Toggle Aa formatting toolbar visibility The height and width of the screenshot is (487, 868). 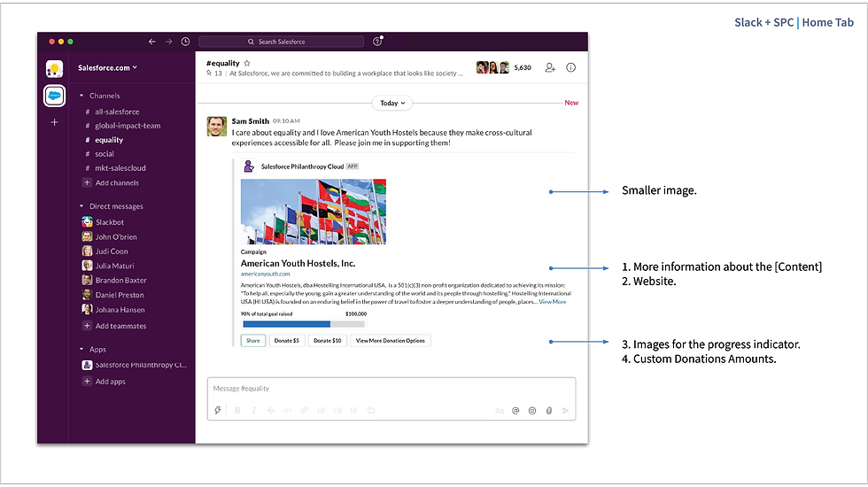(500, 411)
